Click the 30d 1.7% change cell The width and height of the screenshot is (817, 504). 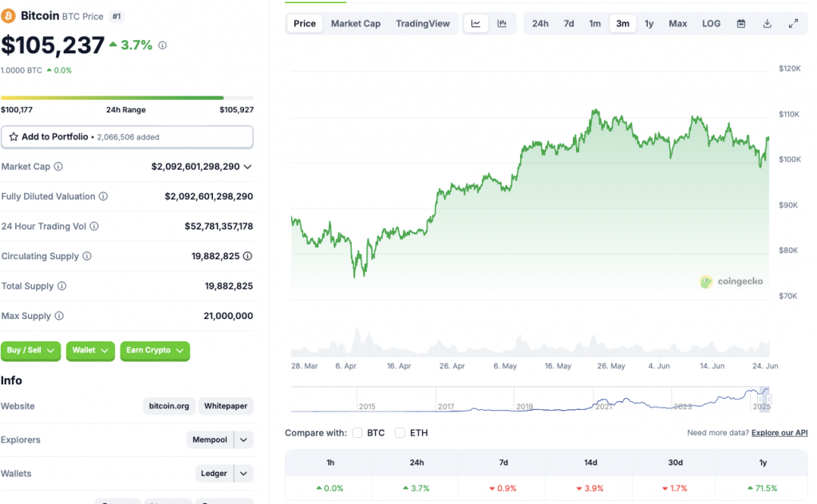click(675, 488)
